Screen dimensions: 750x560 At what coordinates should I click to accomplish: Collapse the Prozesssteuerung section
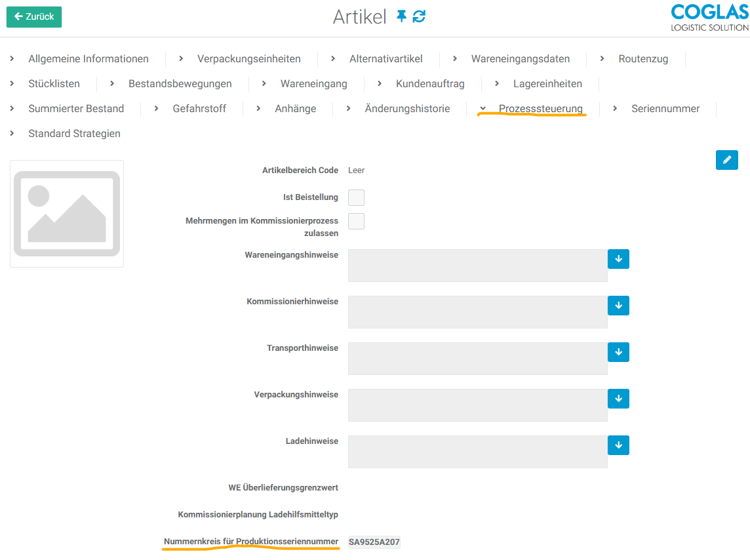coord(540,109)
